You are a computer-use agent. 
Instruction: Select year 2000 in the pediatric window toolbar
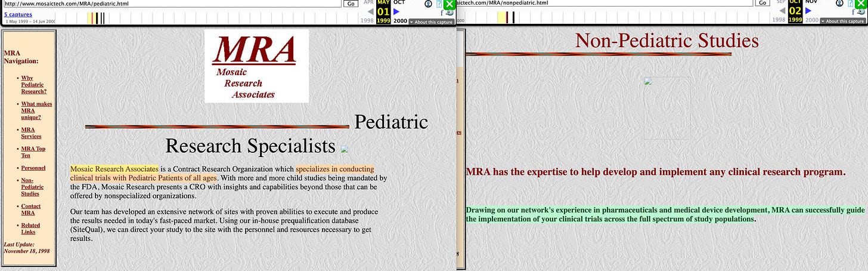tap(400, 20)
